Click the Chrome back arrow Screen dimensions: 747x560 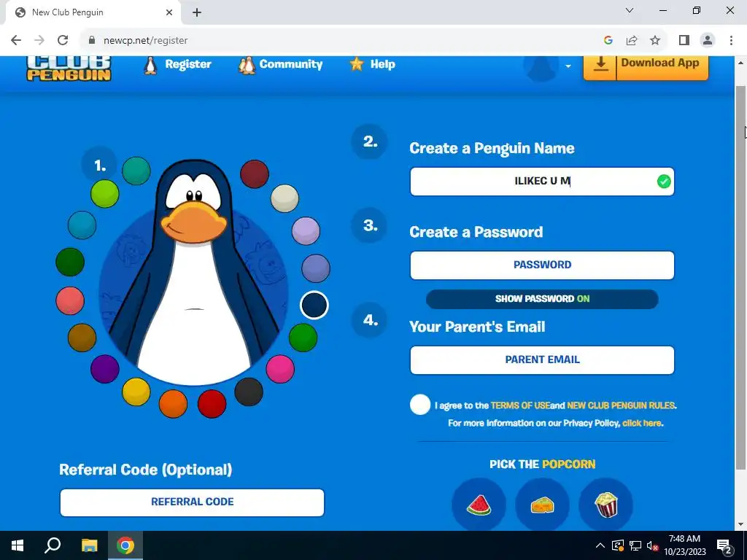pyautogui.click(x=16, y=40)
